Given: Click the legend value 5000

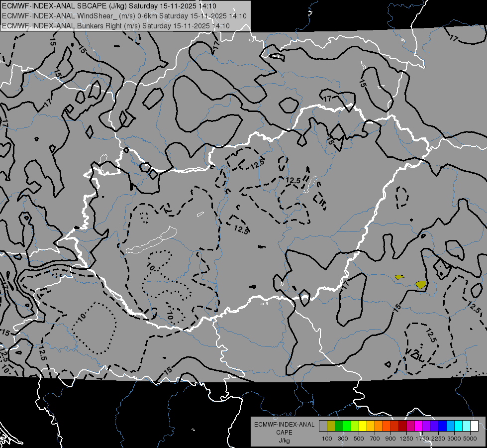Looking at the screenshot, I should click(x=470, y=439).
